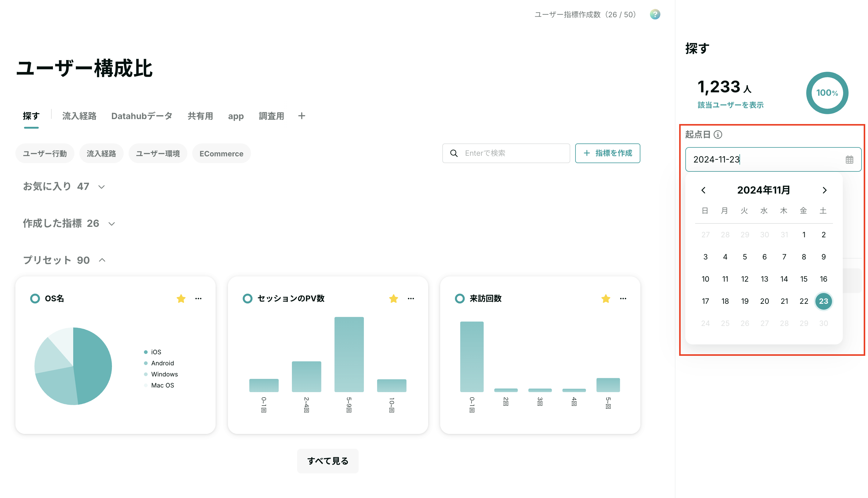Open more options on セッションのPV数 card
Viewport: 868px width, 498px height.
coord(411,299)
